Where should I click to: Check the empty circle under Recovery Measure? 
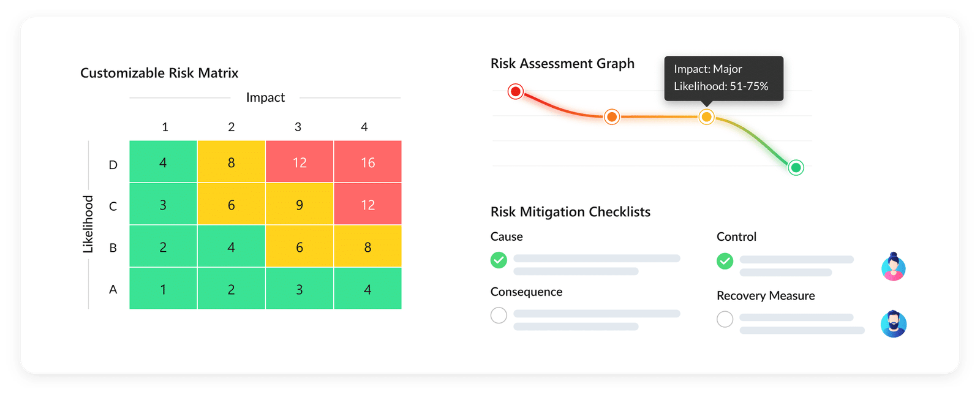pos(725,319)
